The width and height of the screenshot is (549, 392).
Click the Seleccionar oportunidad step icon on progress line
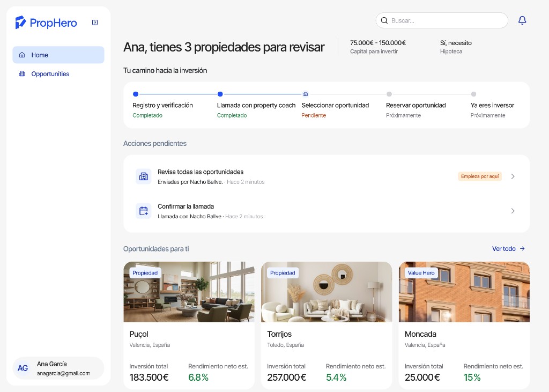coord(306,94)
